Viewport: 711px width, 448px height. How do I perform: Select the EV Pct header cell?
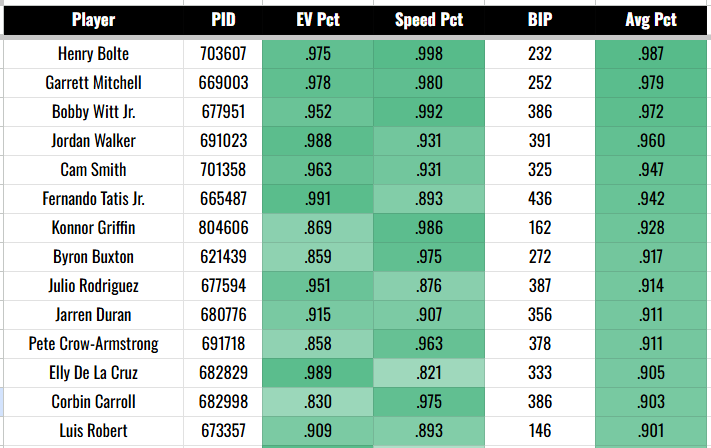click(318, 20)
